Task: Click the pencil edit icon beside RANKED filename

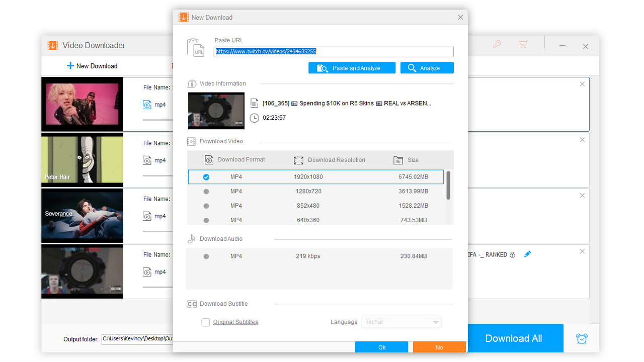Action: [x=528, y=254]
